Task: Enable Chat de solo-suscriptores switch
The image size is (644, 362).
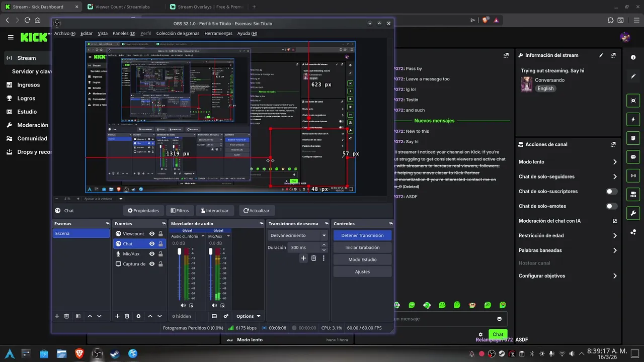Action: coord(611,192)
